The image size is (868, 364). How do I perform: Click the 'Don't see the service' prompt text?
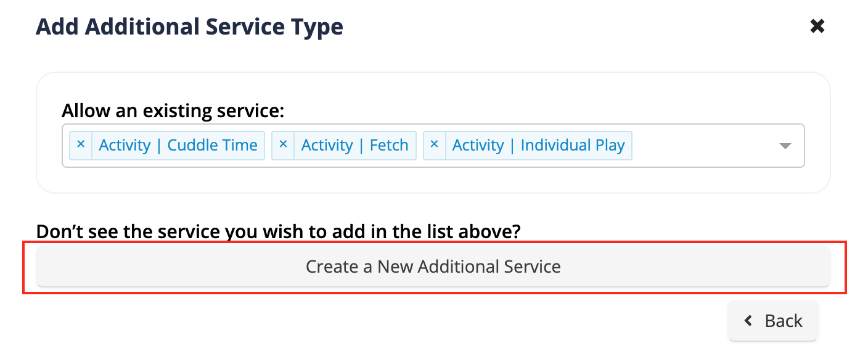(x=279, y=231)
